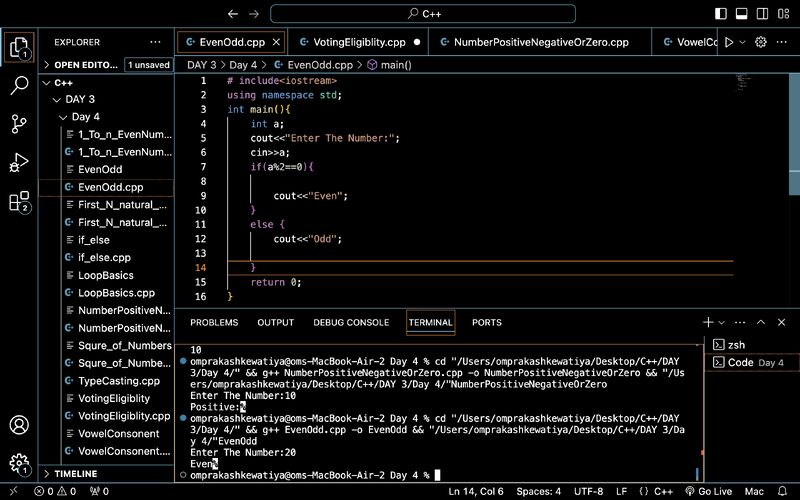Open the editor settings gear icon
The image size is (800, 500).
pyautogui.click(x=761, y=42)
